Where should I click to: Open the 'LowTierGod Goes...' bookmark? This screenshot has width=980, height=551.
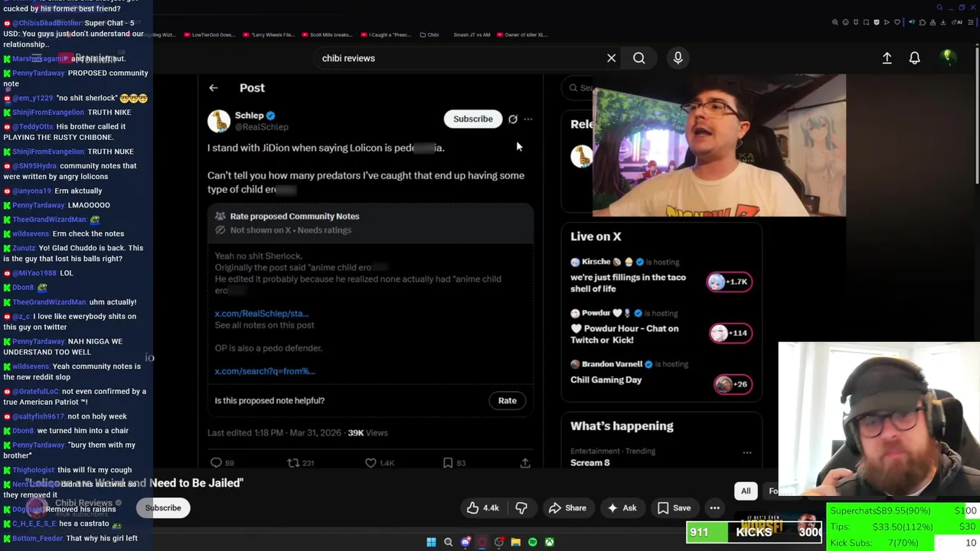click(x=210, y=34)
